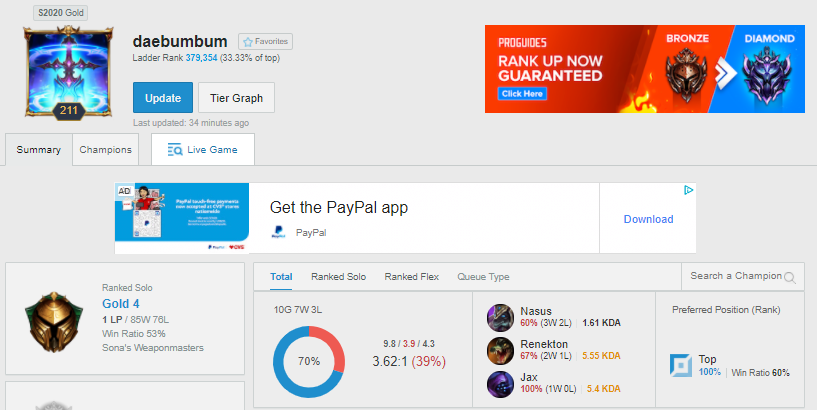
Task: Click the '10G 7W 3L' record text
Action: pos(298,310)
